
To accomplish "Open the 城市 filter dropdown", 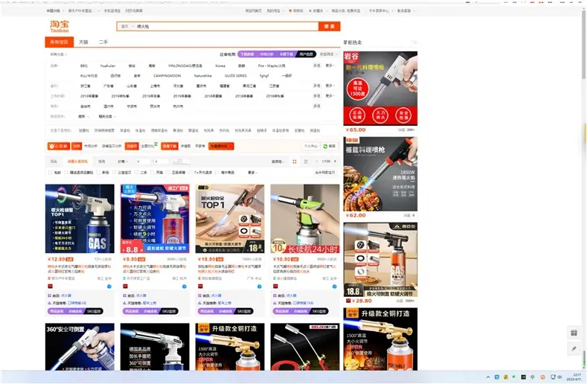I will (x=83, y=117).
